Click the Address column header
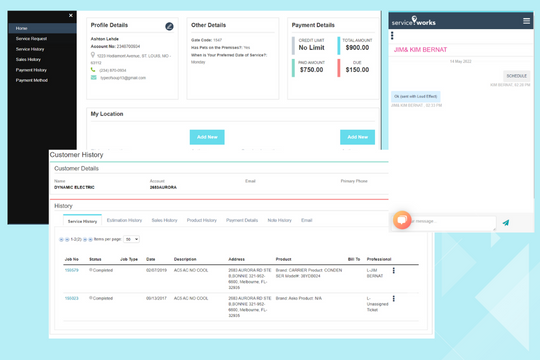540x360 pixels. (x=237, y=259)
